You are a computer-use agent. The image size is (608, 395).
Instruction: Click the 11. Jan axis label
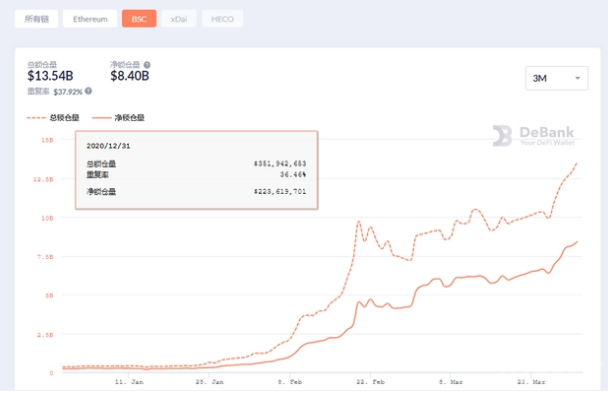click(129, 382)
